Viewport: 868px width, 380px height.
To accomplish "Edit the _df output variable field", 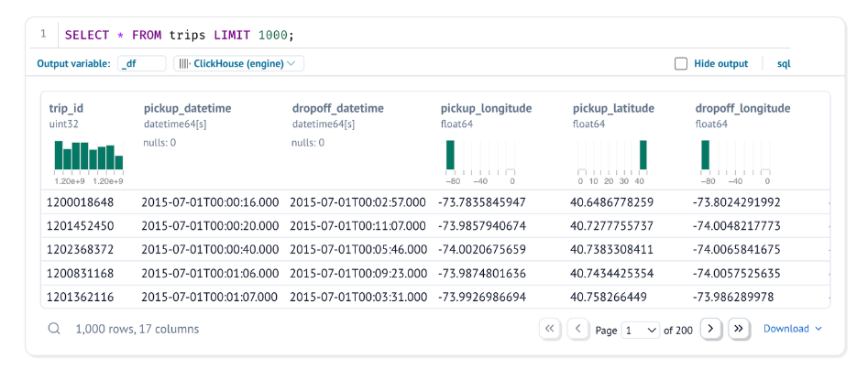I will [x=142, y=64].
